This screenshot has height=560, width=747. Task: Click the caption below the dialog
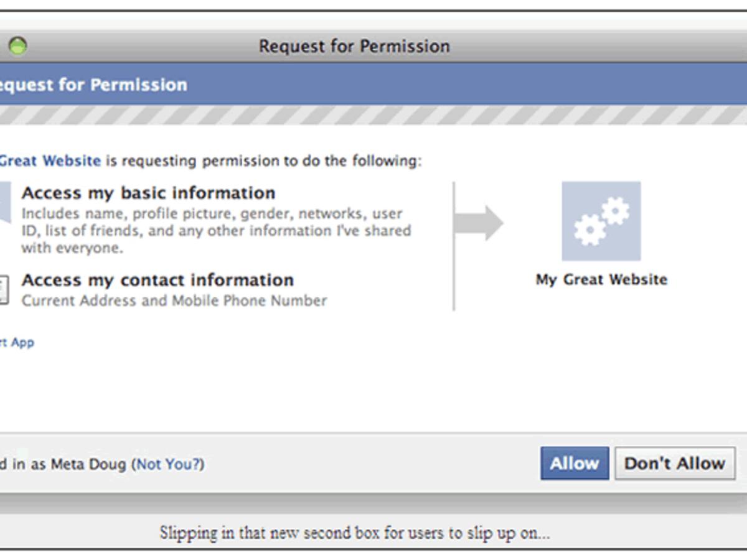(354, 533)
